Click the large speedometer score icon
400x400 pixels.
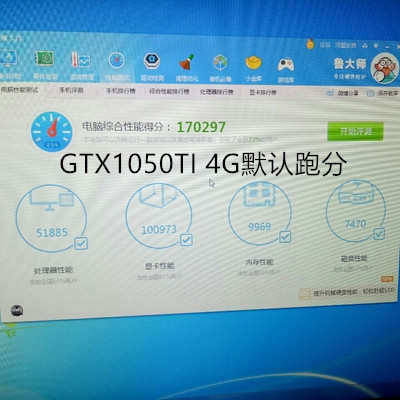click(51, 132)
